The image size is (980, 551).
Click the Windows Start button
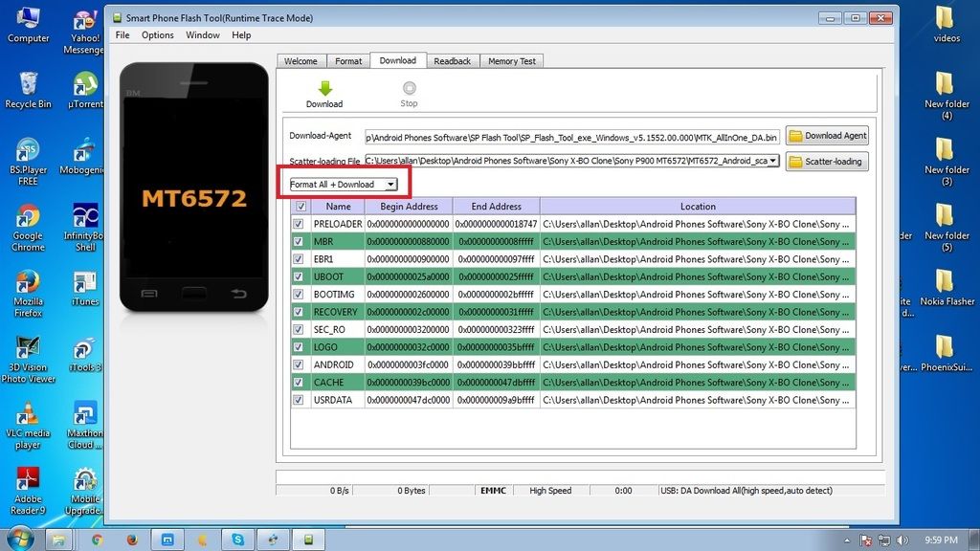coord(19,539)
